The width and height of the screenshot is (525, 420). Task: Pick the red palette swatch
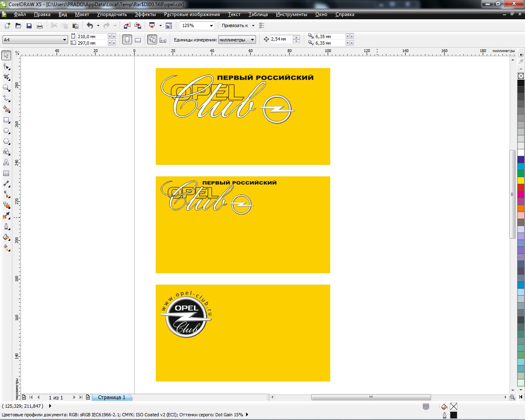[521, 187]
